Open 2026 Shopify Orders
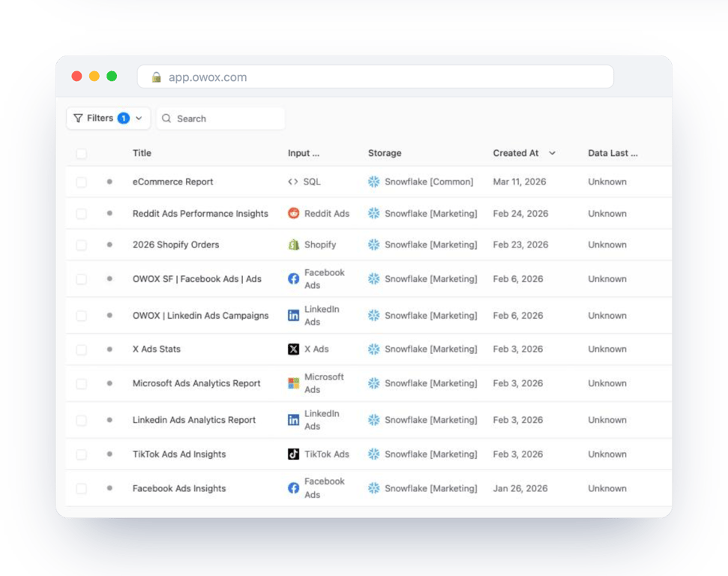The width and height of the screenshot is (728, 576). point(175,244)
